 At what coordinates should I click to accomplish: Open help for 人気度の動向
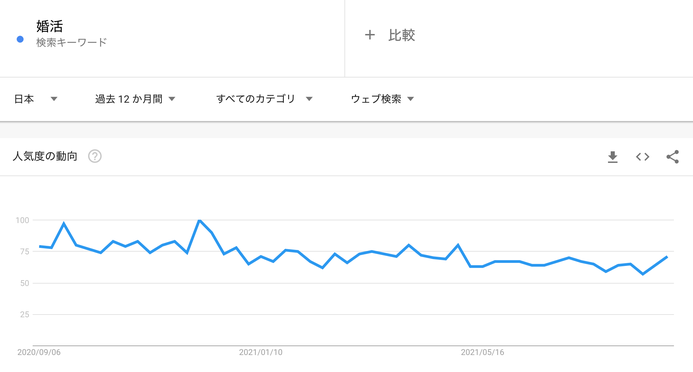[x=95, y=156]
